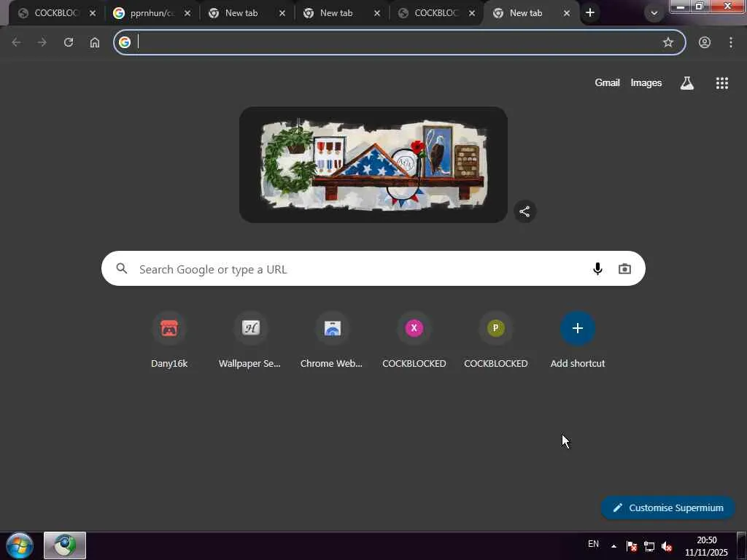Show hidden system tray icons
747x560 pixels.
(x=614, y=546)
